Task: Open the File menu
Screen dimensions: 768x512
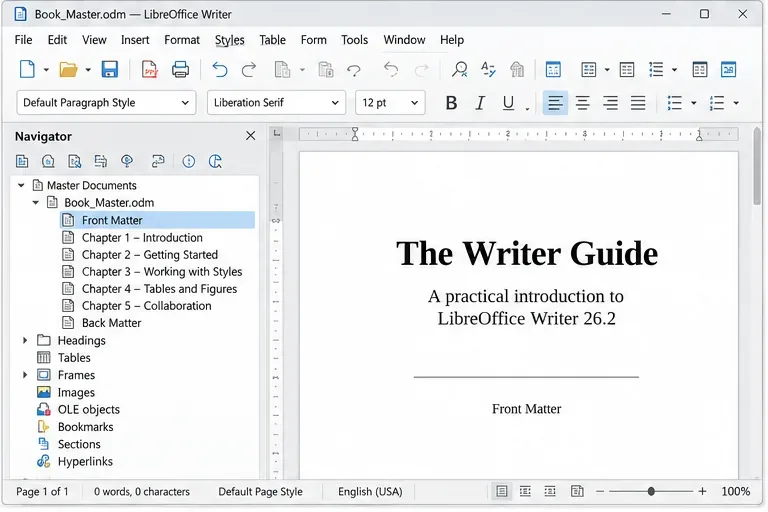Action: [x=24, y=40]
